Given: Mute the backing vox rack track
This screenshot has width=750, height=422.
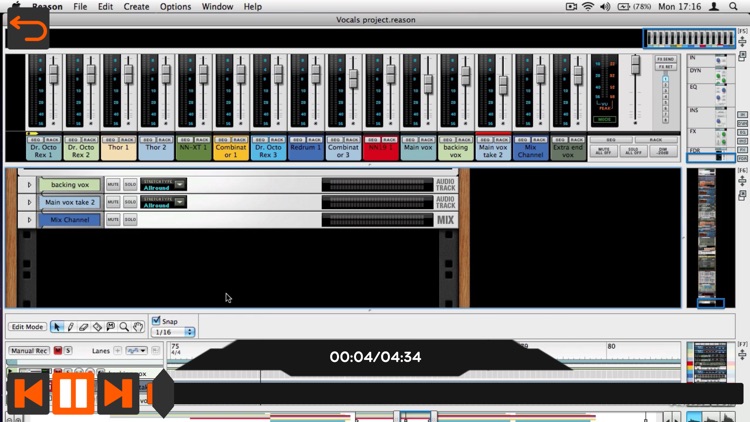Looking at the screenshot, I should [x=113, y=184].
